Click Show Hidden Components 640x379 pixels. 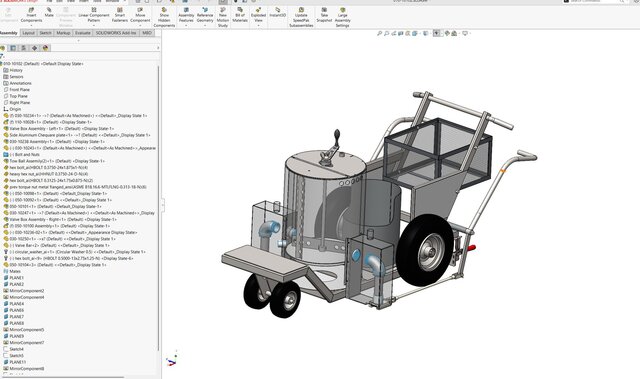(164, 17)
